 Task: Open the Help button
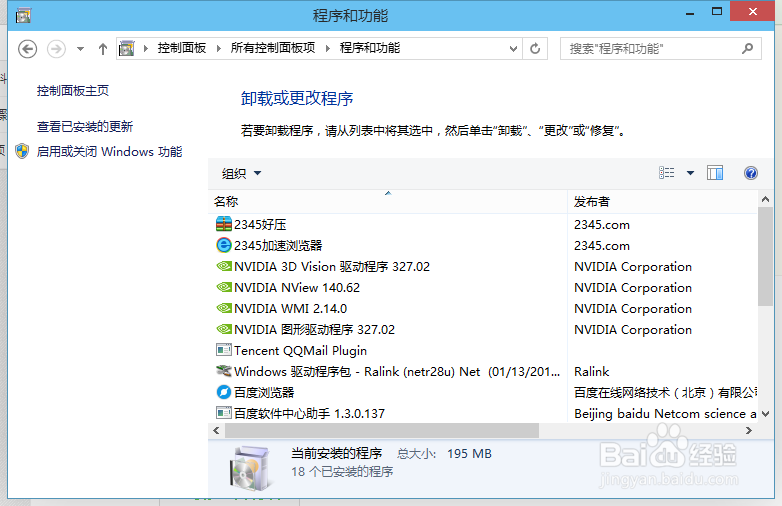pyautogui.click(x=751, y=173)
